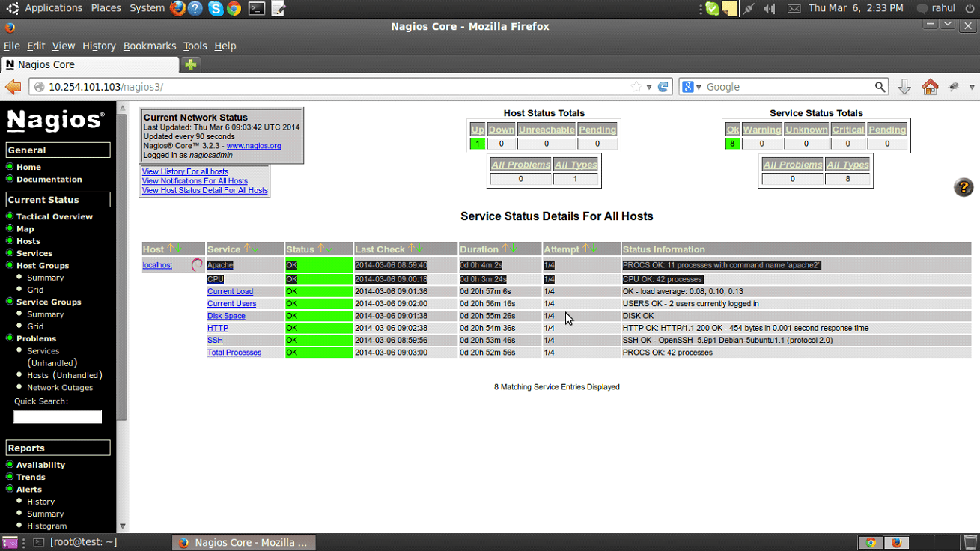Viewport: 980px width, 551px height.
Task: Sort Host column ascending with orange arrow
Action: [170, 249]
